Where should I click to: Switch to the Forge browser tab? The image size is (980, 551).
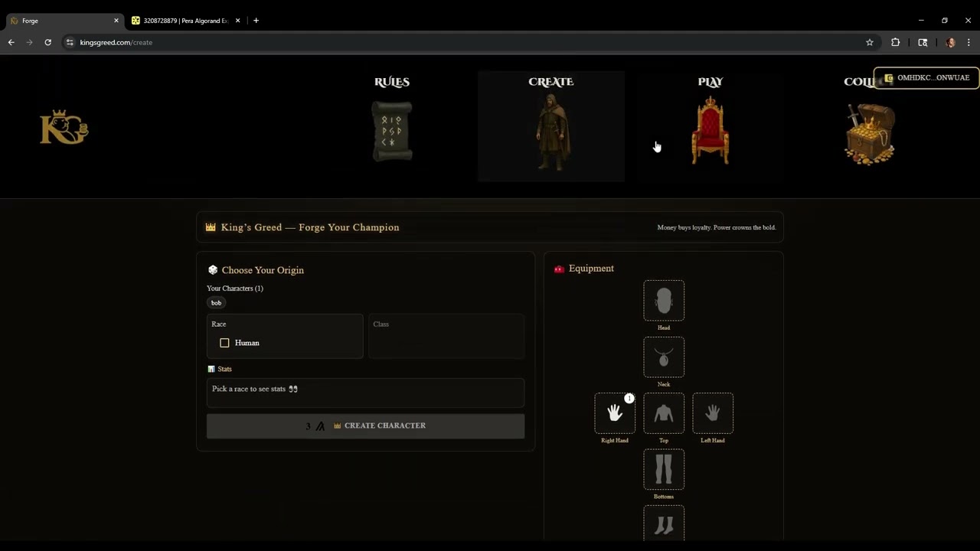point(63,21)
